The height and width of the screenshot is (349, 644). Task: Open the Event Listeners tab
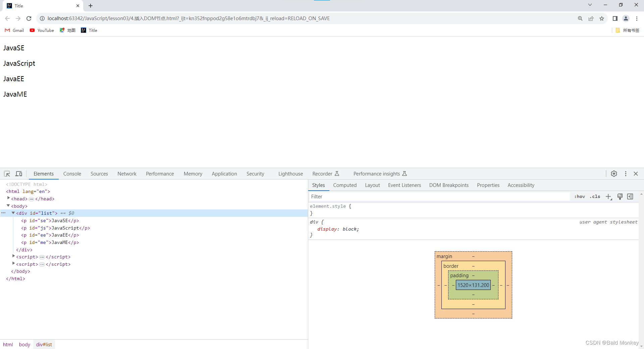pyautogui.click(x=405, y=185)
